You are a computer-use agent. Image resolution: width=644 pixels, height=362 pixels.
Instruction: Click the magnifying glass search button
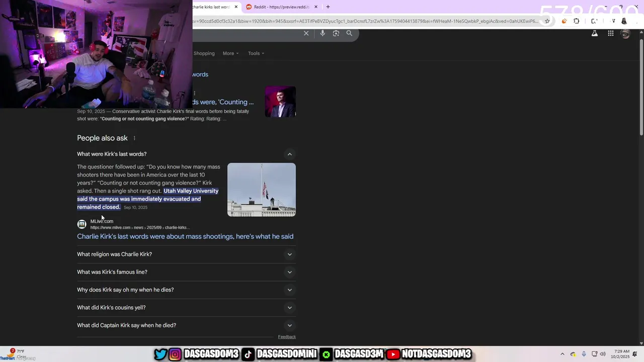[349, 33]
